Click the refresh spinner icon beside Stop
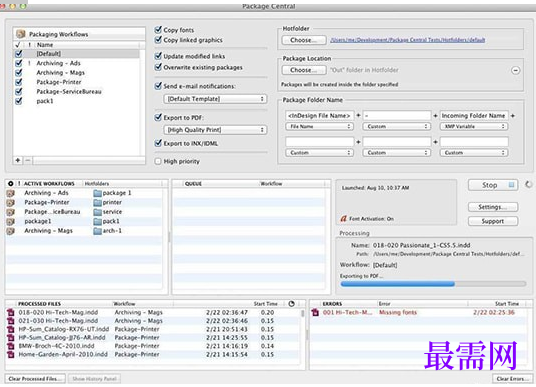The height and width of the screenshot is (387, 536). [x=528, y=185]
